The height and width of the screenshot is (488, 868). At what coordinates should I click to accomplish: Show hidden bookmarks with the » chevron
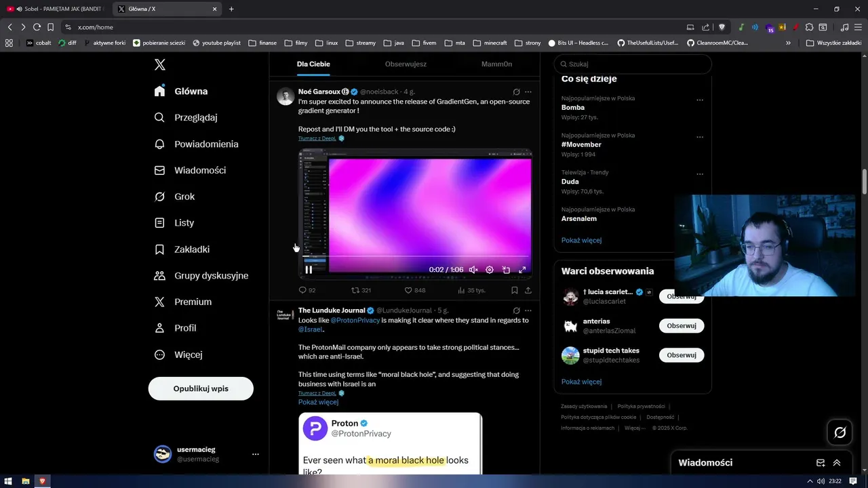pos(788,43)
